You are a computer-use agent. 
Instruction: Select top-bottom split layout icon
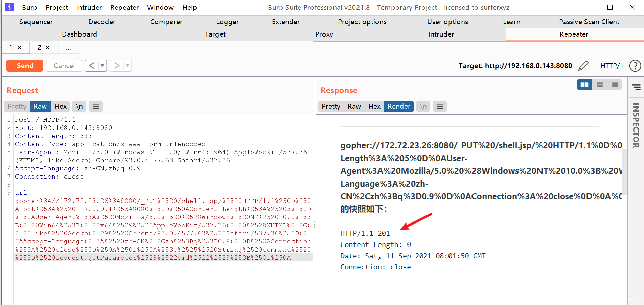[600, 85]
